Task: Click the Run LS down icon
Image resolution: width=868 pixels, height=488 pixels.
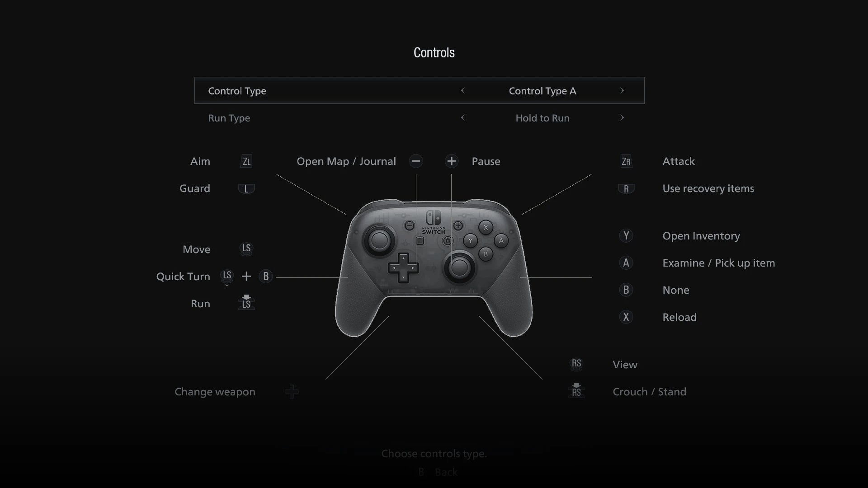Action: click(x=246, y=303)
